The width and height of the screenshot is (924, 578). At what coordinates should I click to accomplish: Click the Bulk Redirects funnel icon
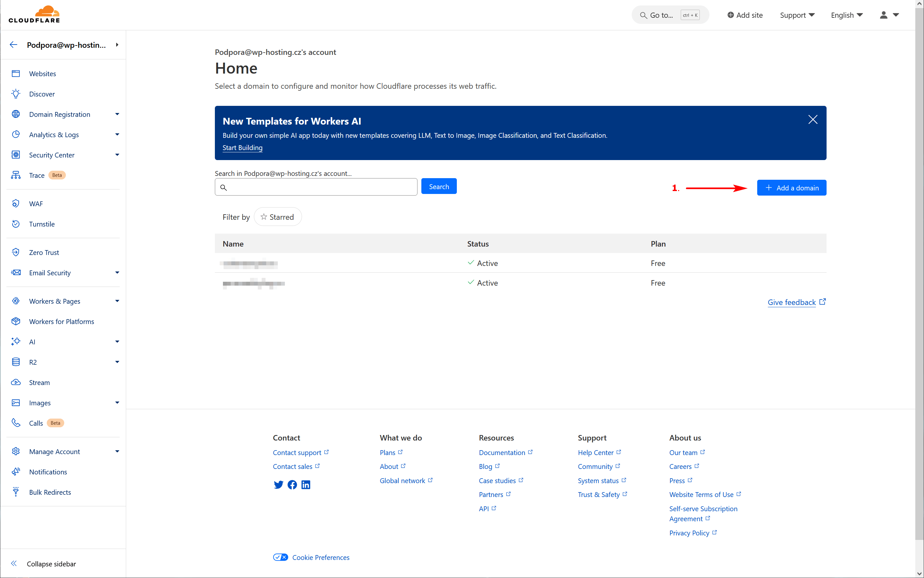click(16, 492)
